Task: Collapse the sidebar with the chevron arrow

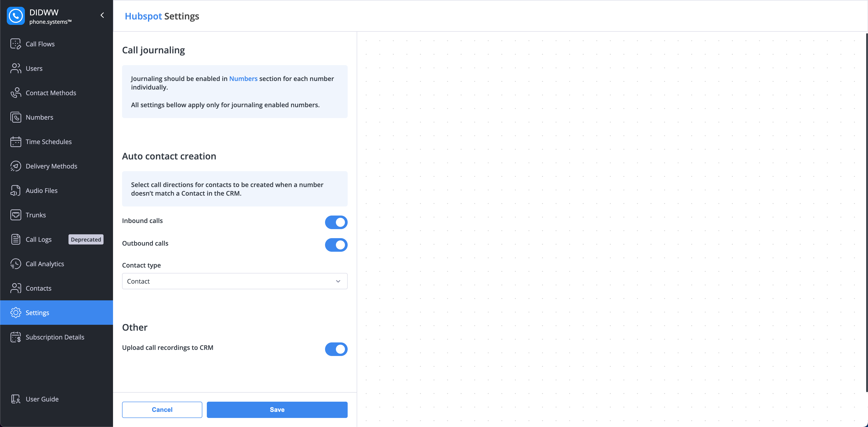Action: [x=102, y=15]
